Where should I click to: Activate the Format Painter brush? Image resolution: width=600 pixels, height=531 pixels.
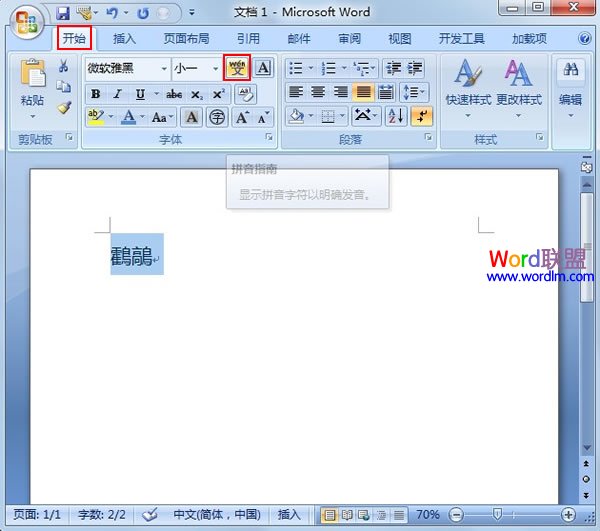64,108
